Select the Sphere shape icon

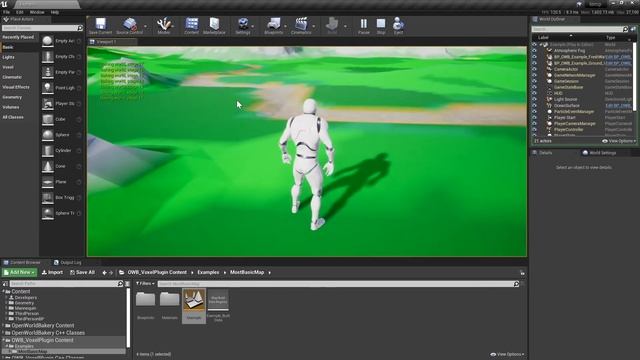click(48, 135)
